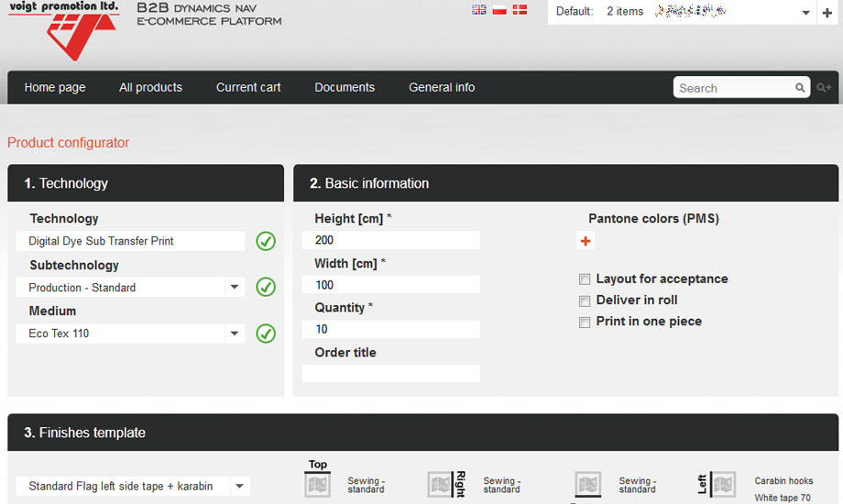This screenshot has height=504, width=843.
Task: Add a Pantone color with red plus
Action: tap(586, 241)
